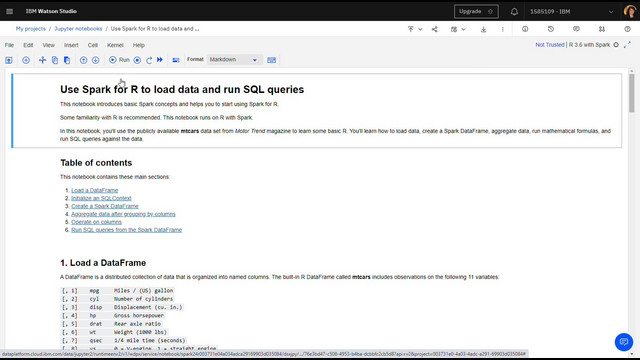Screen dimensions: 640x360
Task: Click the notifications bell icon
Action: [514, 11]
